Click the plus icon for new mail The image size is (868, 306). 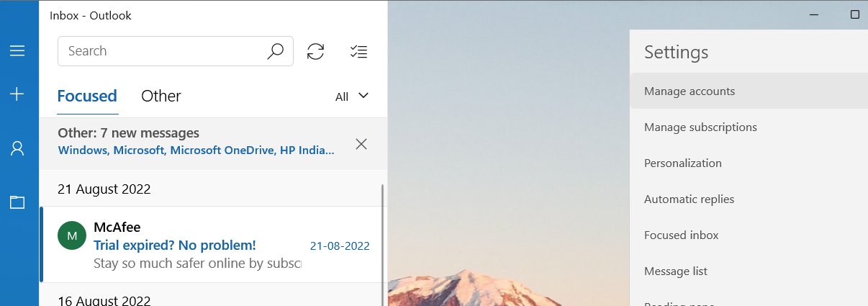pyautogui.click(x=17, y=94)
